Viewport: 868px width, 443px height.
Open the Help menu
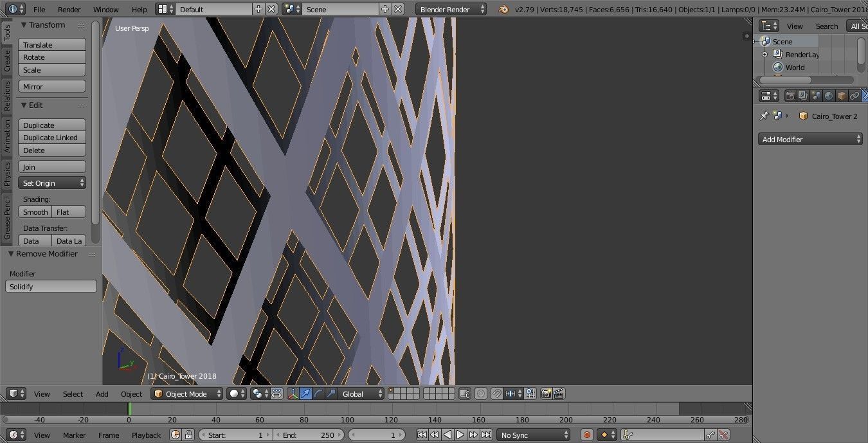tap(140, 9)
